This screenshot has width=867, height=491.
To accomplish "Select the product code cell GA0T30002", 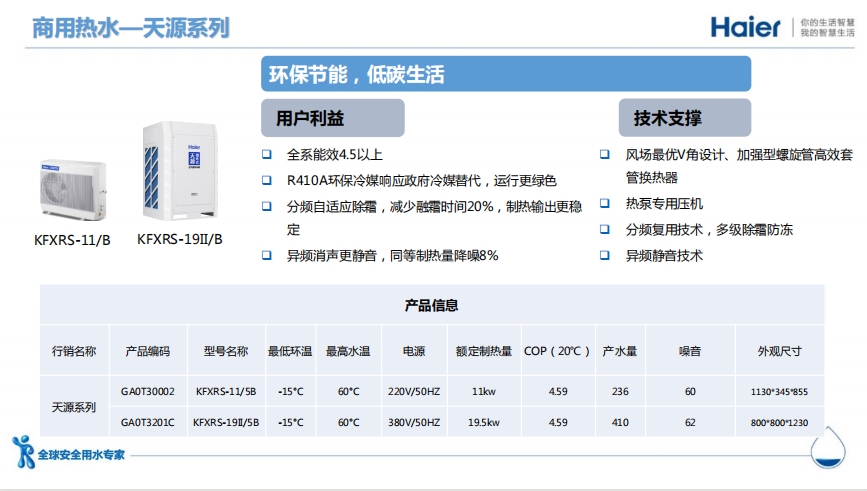I will tap(148, 391).
